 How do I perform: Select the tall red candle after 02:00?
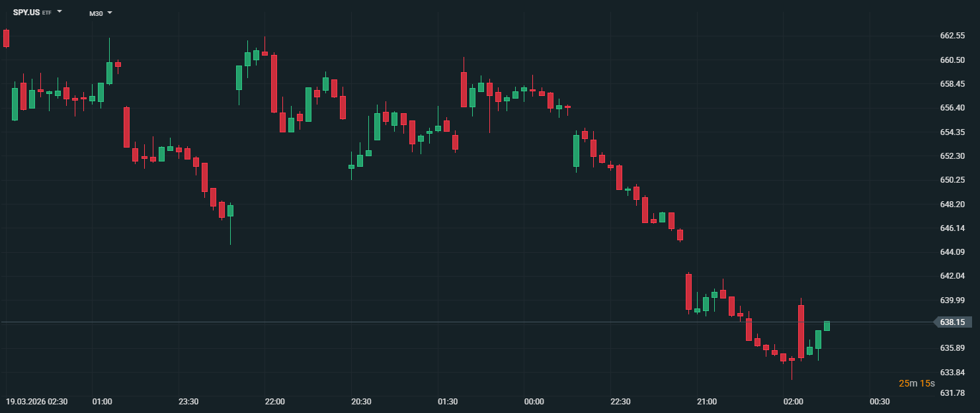pos(801,331)
